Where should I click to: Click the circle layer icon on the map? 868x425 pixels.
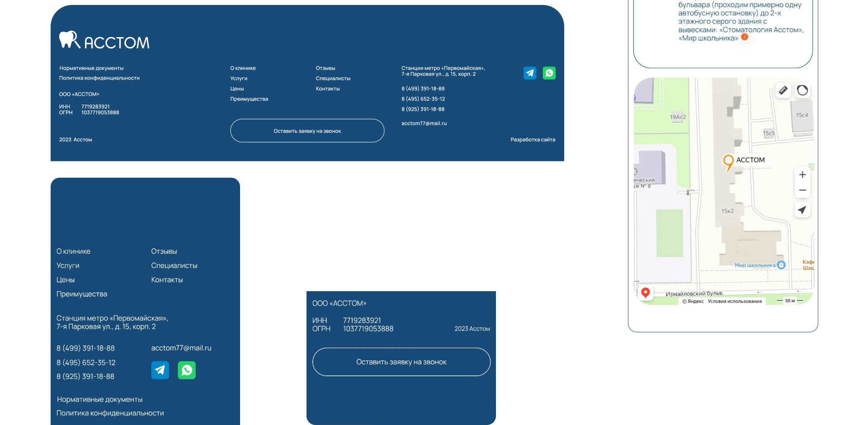pyautogui.click(x=802, y=90)
